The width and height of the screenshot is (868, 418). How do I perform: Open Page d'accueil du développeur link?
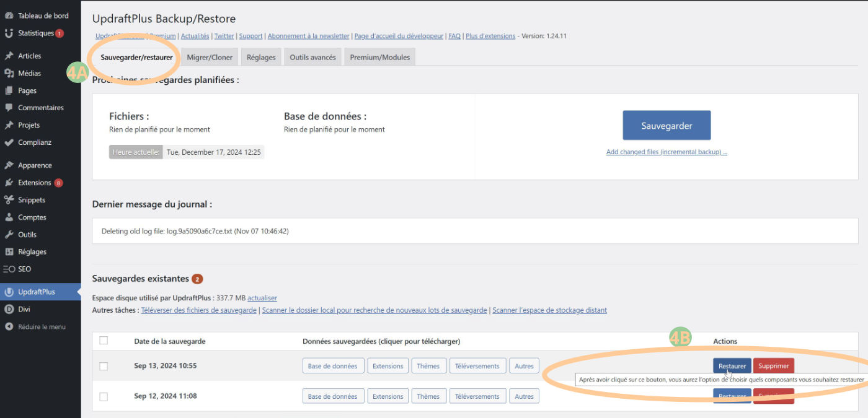pyautogui.click(x=399, y=36)
